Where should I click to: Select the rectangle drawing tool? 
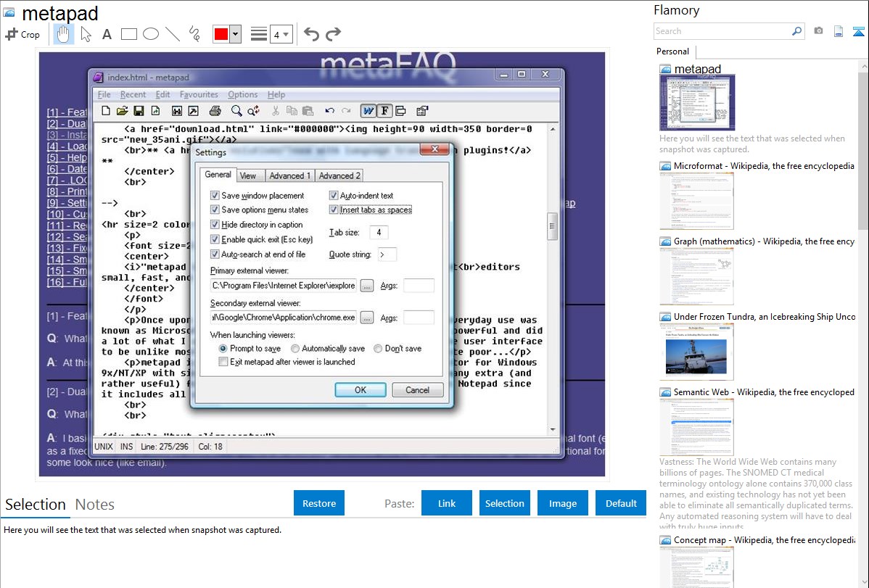[x=128, y=34]
